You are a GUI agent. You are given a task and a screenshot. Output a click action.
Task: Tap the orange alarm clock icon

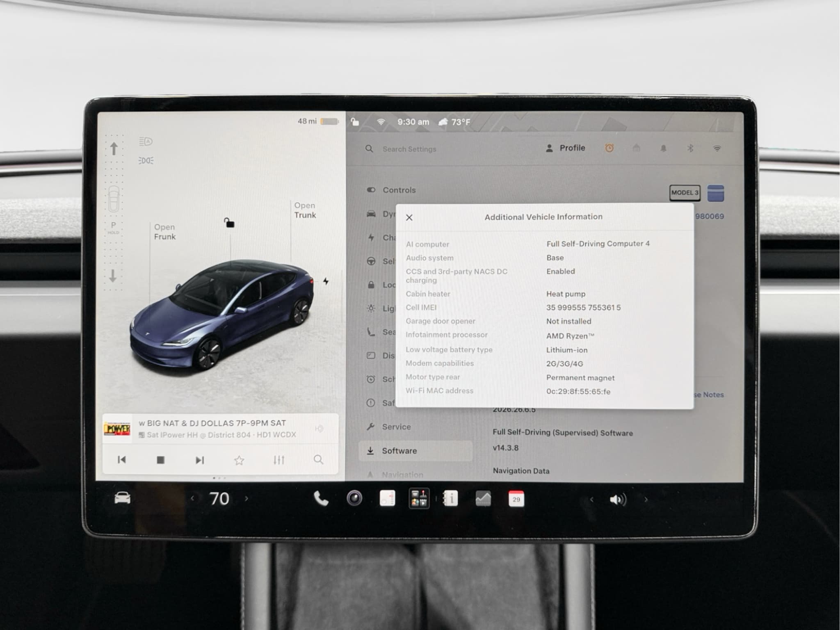609,148
